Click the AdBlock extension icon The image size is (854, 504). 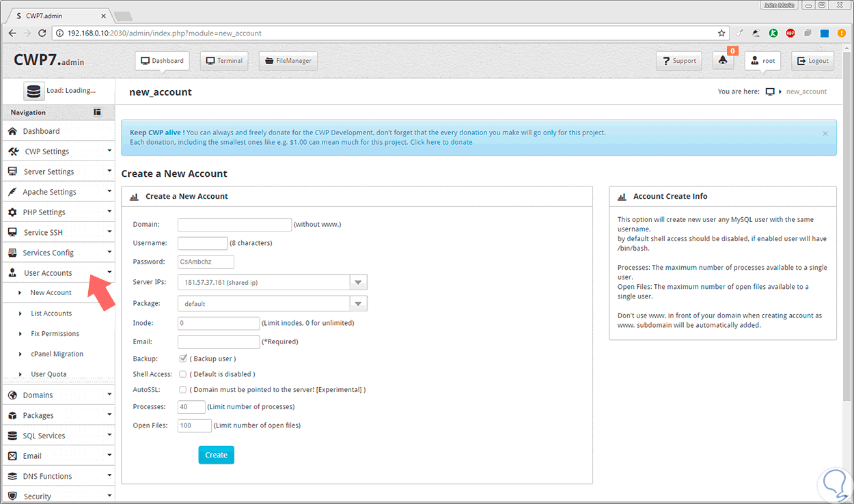click(x=790, y=33)
